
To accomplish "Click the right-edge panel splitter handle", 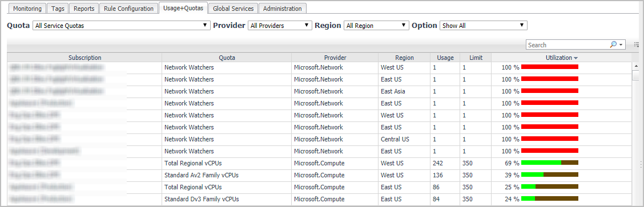I will coord(641,164).
